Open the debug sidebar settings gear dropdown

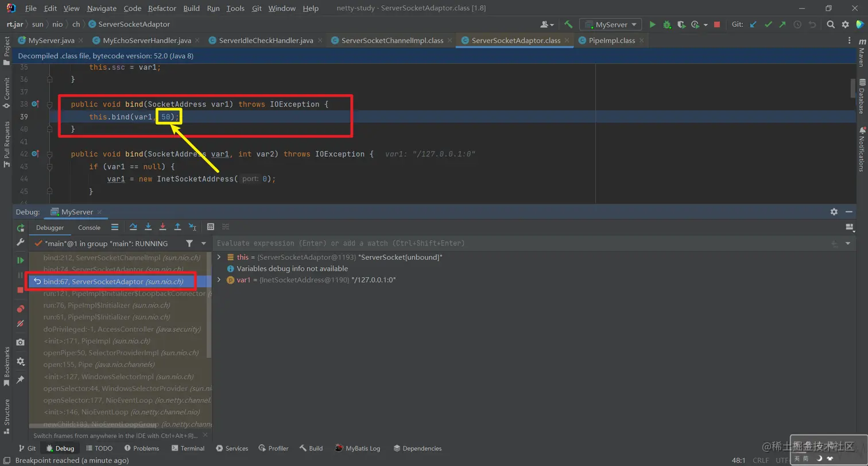[21, 361]
